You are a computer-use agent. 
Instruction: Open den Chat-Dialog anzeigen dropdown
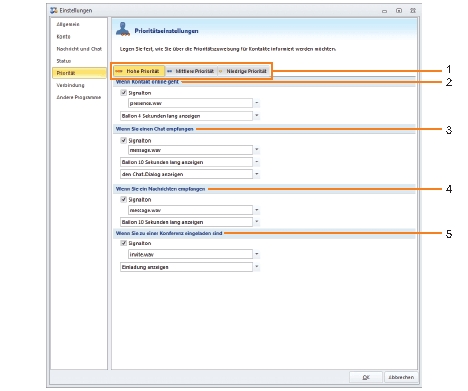[x=257, y=174]
